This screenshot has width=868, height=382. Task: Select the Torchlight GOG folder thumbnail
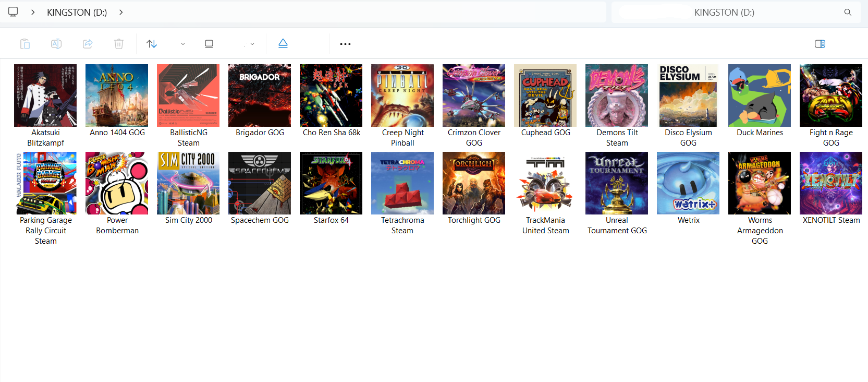[474, 183]
